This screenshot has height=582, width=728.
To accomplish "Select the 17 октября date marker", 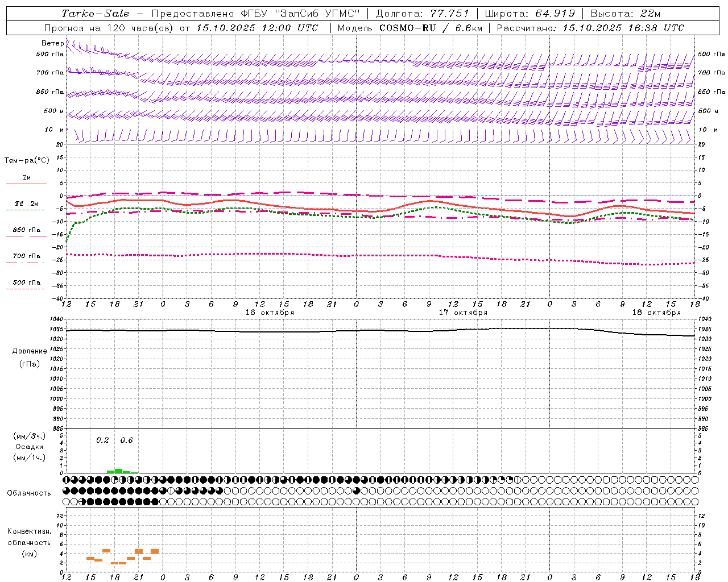I will (x=463, y=313).
